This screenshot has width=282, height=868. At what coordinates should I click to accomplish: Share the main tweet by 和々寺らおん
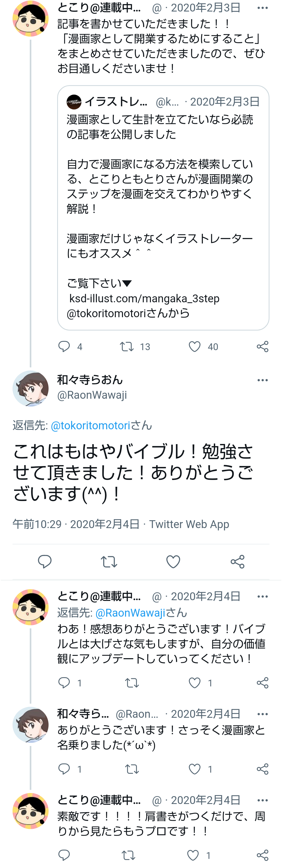pyautogui.click(x=238, y=562)
